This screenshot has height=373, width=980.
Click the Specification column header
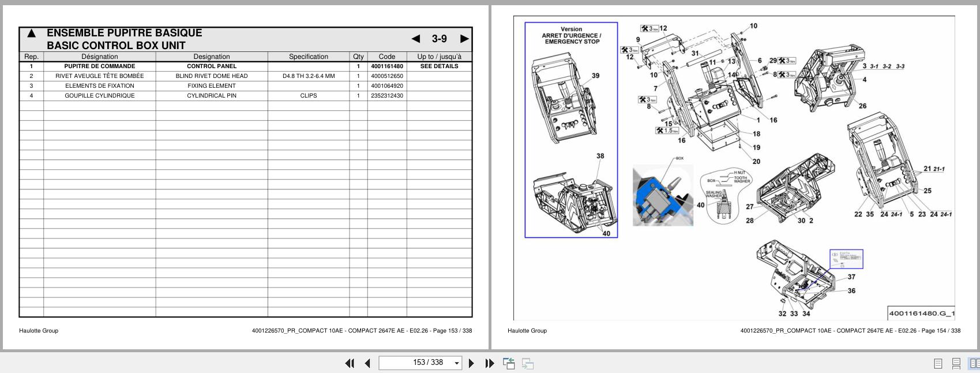point(309,57)
